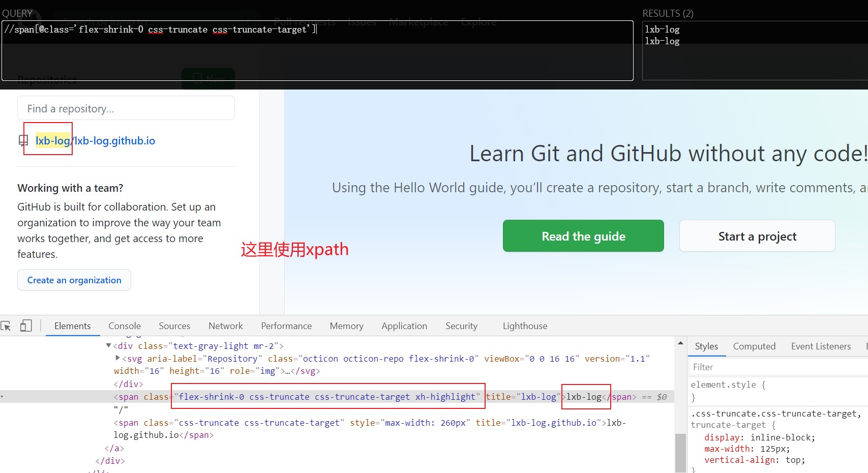Select the Styles pane tab
The height and width of the screenshot is (473, 868).
pyautogui.click(x=706, y=346)
